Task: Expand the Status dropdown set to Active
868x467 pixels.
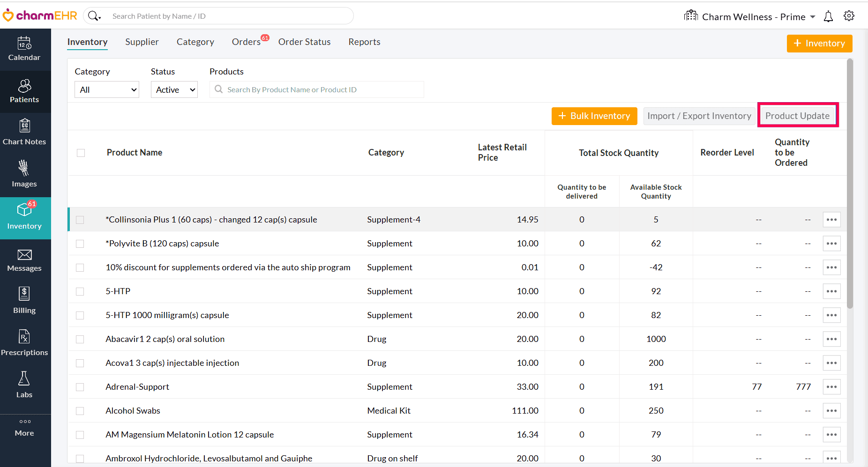Action: 174,89
